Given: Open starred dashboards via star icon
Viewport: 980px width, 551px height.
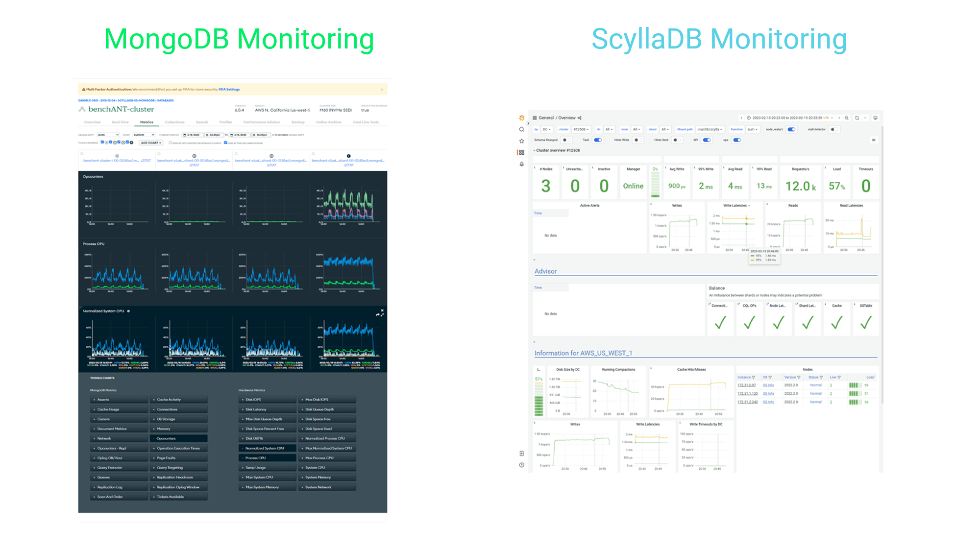Looking at the screenshot, I should pyautogui.click(x=522, y=141).
